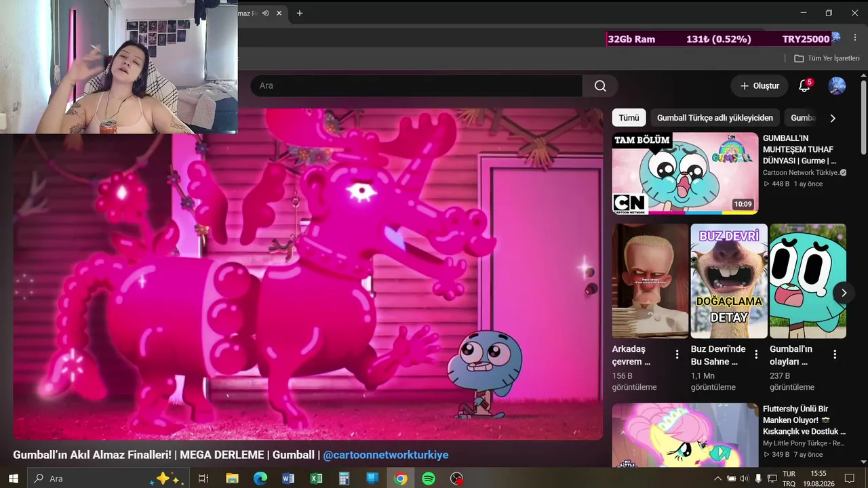The height and width of the screenshot is (488, 868).
Task: Click the '32Gb Ram' overlay text
Action: (x=631, y=39)
